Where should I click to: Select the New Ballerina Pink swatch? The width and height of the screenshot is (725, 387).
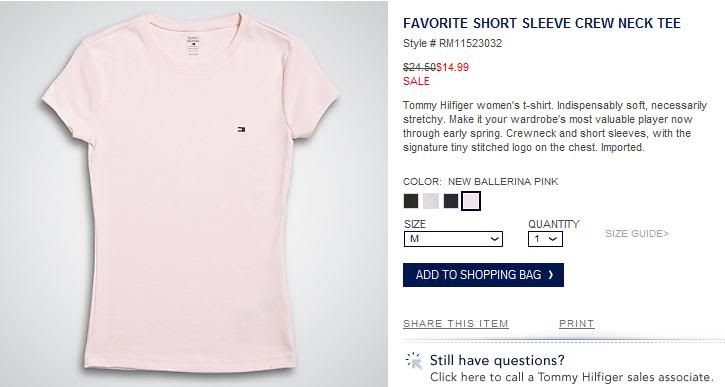(471, 201)
